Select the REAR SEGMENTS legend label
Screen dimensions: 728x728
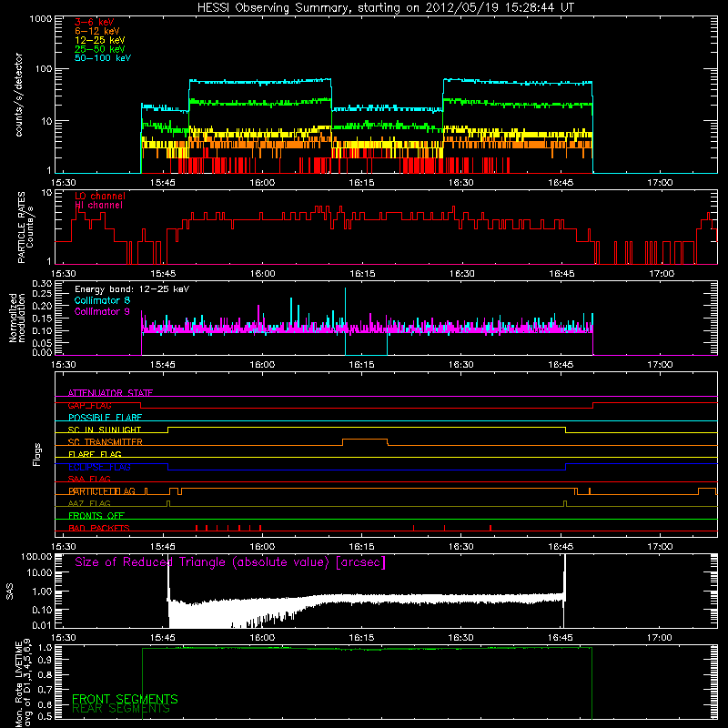pyautogui.click(x=121, y=709)
